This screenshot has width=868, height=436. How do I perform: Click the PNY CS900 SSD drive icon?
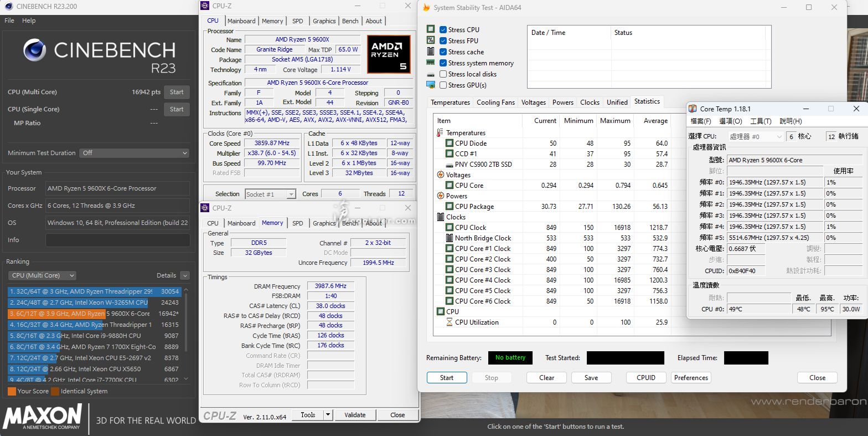pos(449,165)
